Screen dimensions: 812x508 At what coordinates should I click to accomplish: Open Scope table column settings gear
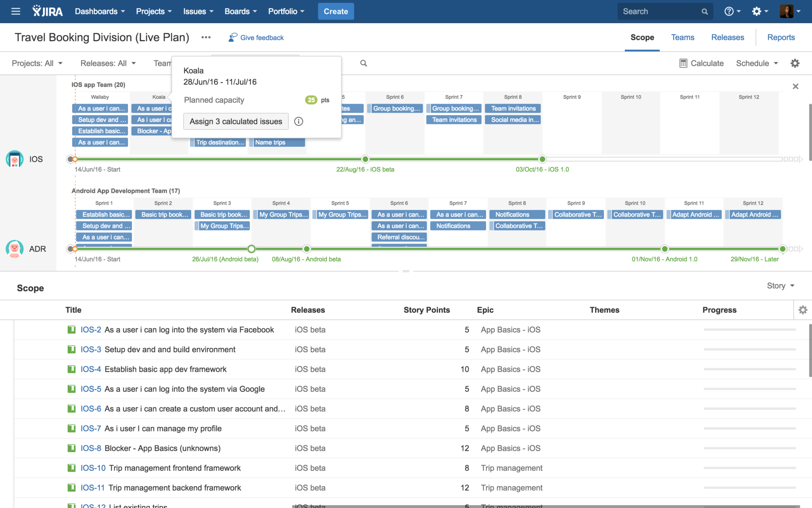(802, 310)
